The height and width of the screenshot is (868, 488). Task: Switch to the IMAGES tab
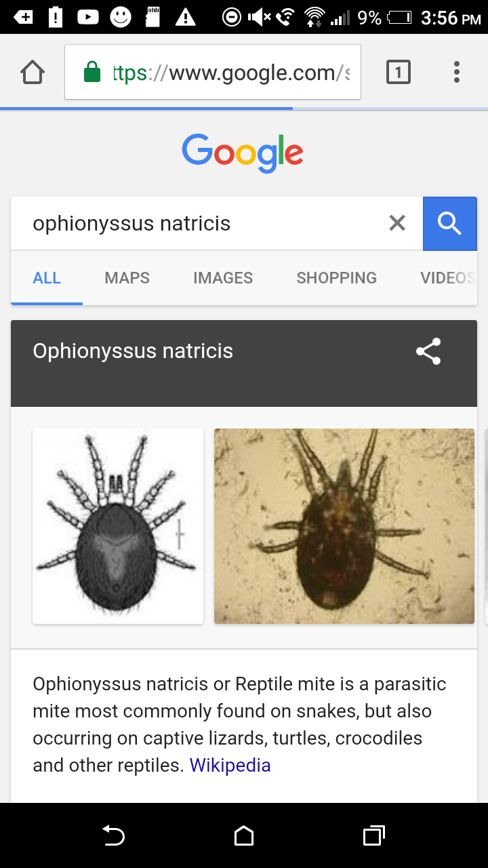pyautogui.click(x=223, y=278)
